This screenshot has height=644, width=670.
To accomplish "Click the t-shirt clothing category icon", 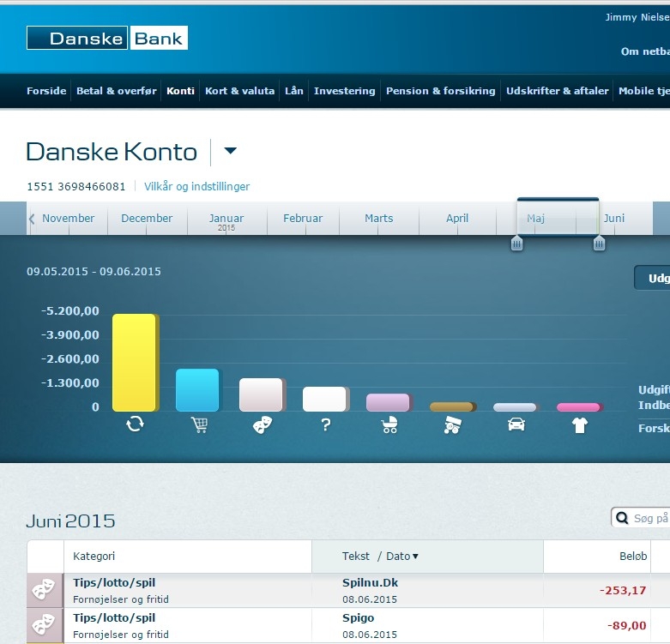I will (579, 424).
